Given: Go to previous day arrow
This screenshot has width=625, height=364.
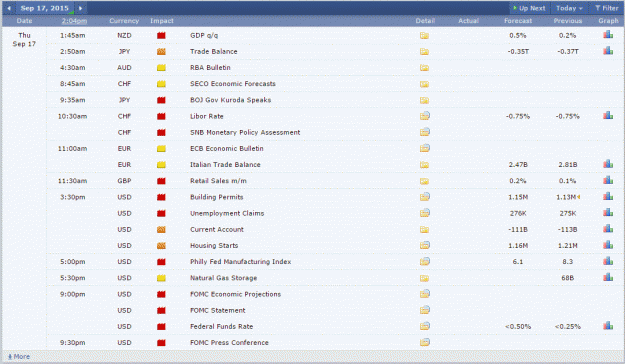Looking at the screenshot, I should point(8,8).
